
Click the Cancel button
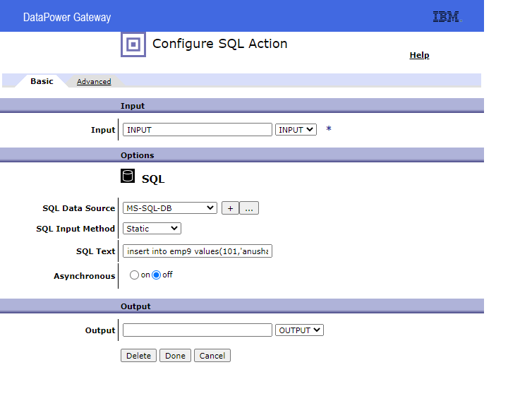(x=212, y=355)
